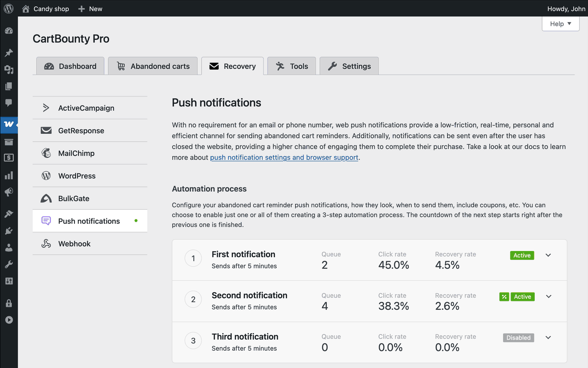
Task: Click the Active badge on Second notification
Action: [523, 297]
